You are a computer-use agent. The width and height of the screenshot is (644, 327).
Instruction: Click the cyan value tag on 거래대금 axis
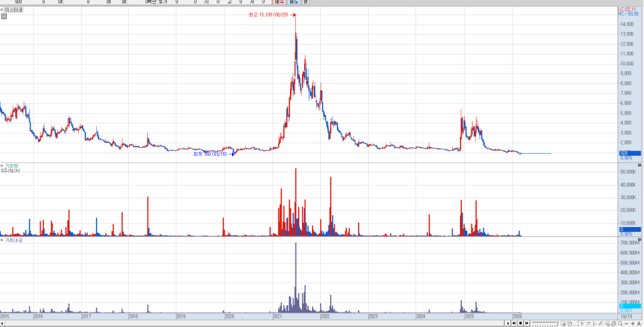[629, 306]
